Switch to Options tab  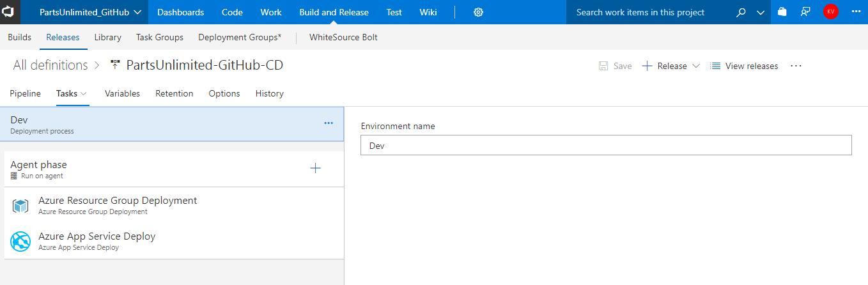[x=224, y=93]
